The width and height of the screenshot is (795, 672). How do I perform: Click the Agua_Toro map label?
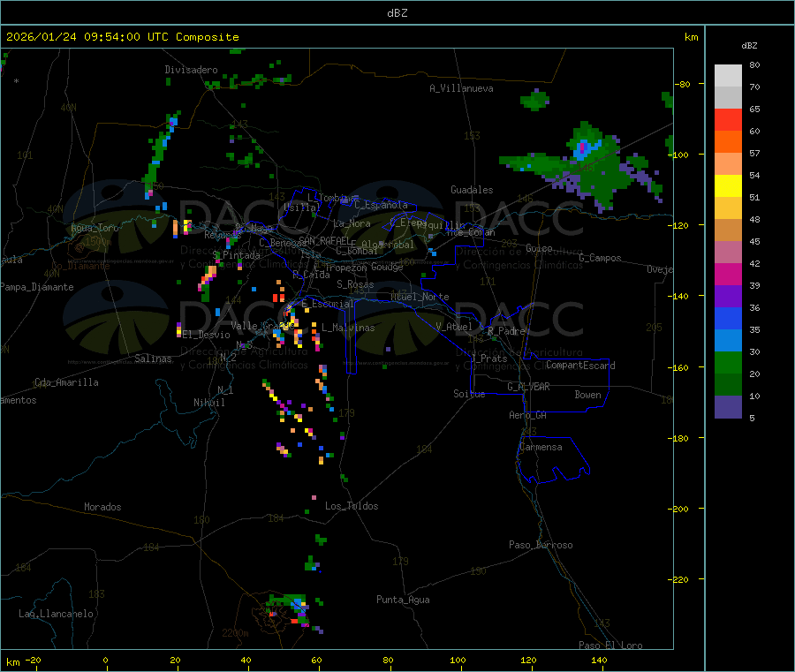(95, 228)
